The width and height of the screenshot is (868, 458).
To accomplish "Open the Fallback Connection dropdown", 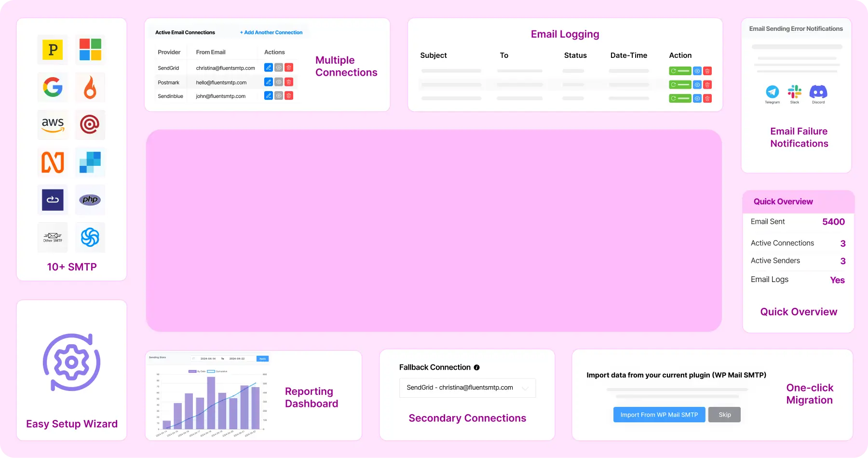I will 467,388.
